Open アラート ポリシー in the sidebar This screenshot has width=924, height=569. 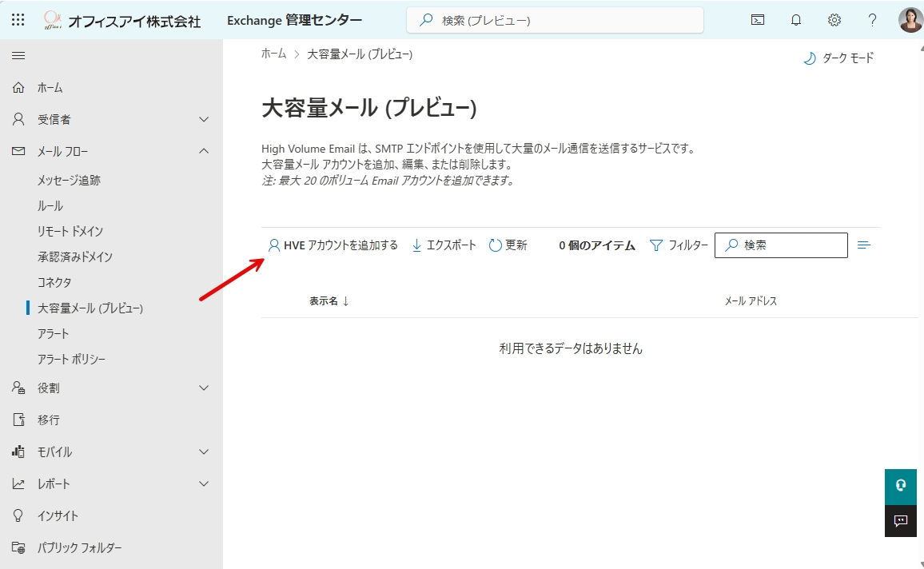[x=71, y=359]
